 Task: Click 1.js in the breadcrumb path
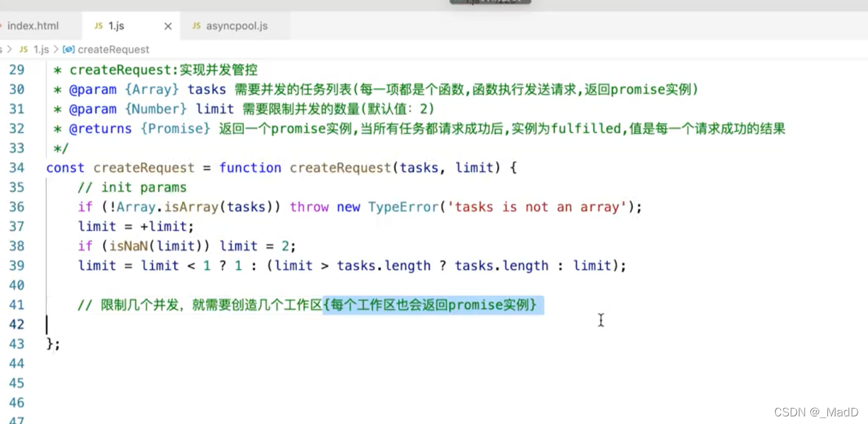click(x=41, y=50)
